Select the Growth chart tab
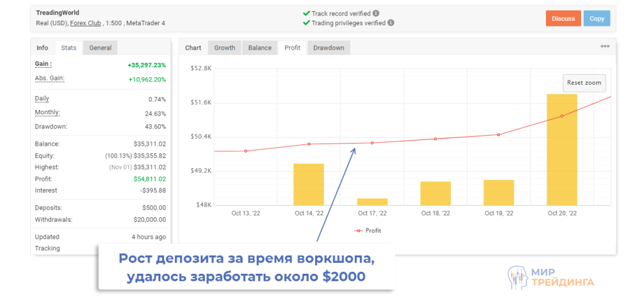Screen dimensions: 644x297 point(225,48)
